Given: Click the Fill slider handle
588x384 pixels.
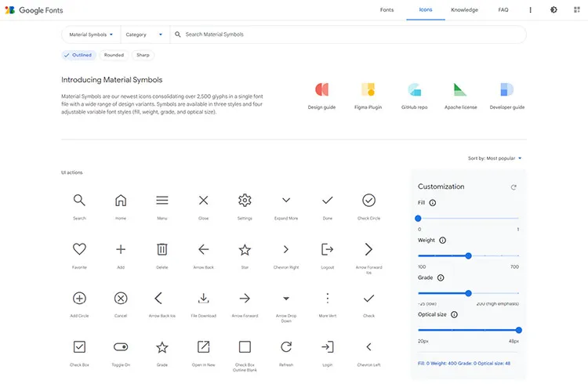Looking at the screenshot, I should [418, 218].
